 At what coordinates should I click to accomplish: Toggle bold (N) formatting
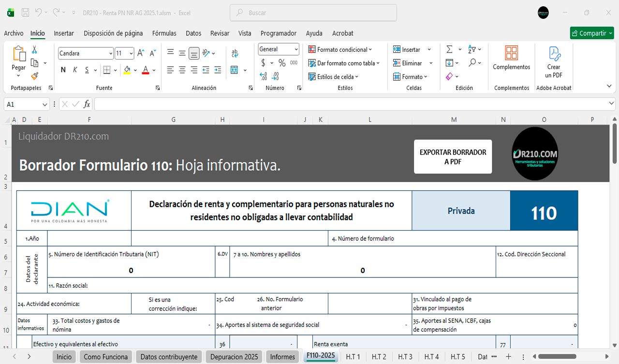(x=63, y=70)
